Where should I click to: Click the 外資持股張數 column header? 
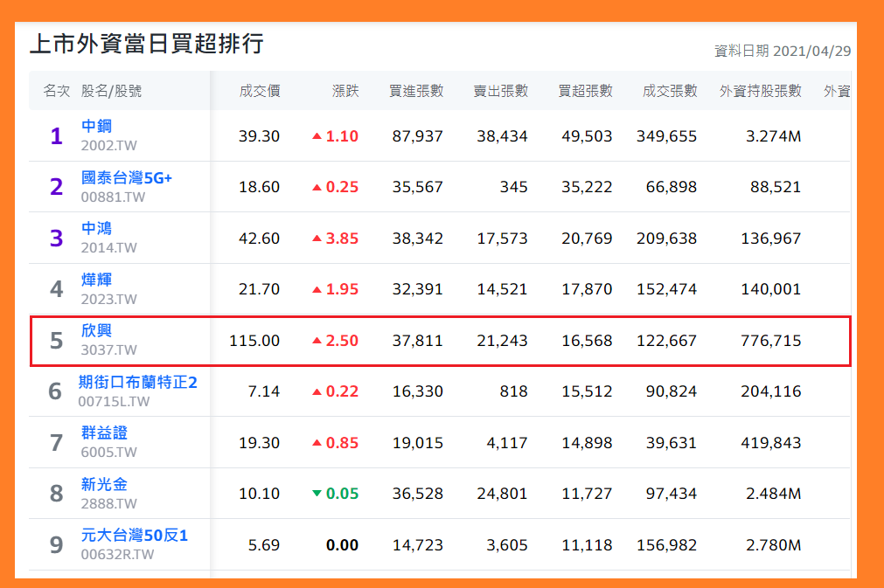tap(760, 91)
